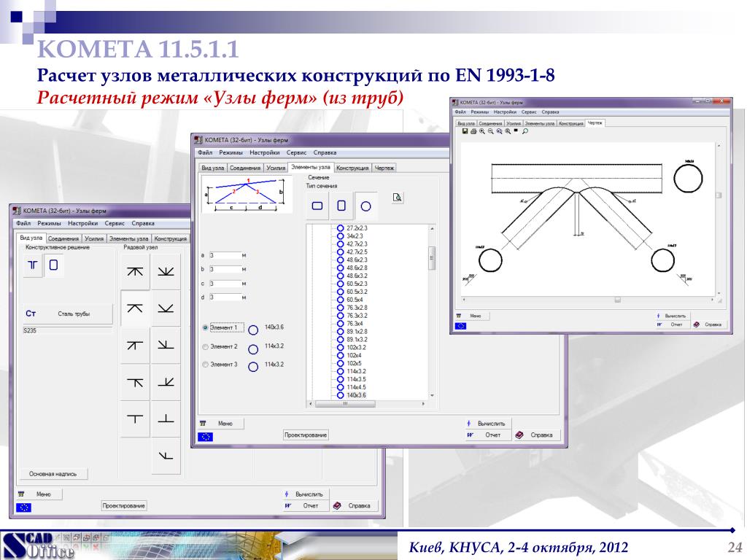Click the scroll-down arrow of the section list
The height and width of the screenshot is (560, 747).
[x=432, y=395]
